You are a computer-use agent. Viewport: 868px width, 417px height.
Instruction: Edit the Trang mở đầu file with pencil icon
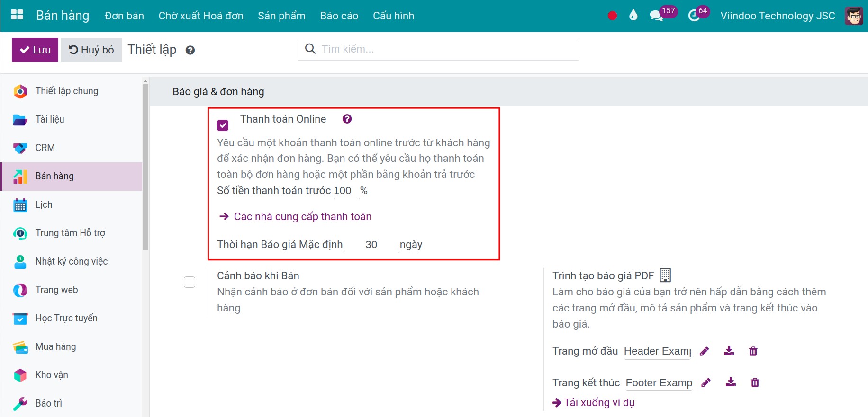coord(704,351)
